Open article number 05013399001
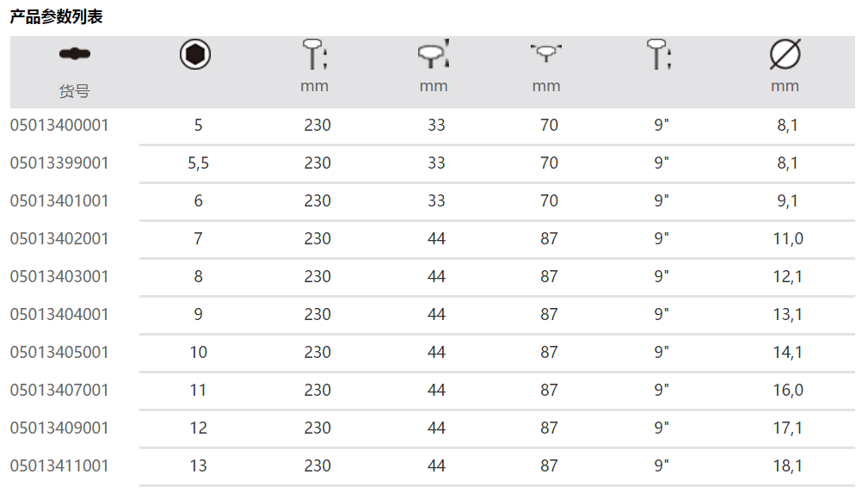This screenshot has width=868, height=499. tap(59, 163)
